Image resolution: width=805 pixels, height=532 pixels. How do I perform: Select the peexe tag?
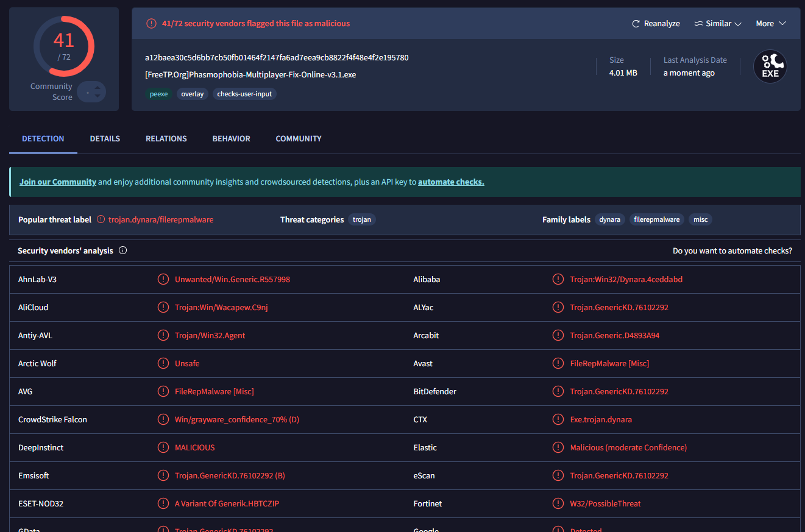[x=158, y=94]
